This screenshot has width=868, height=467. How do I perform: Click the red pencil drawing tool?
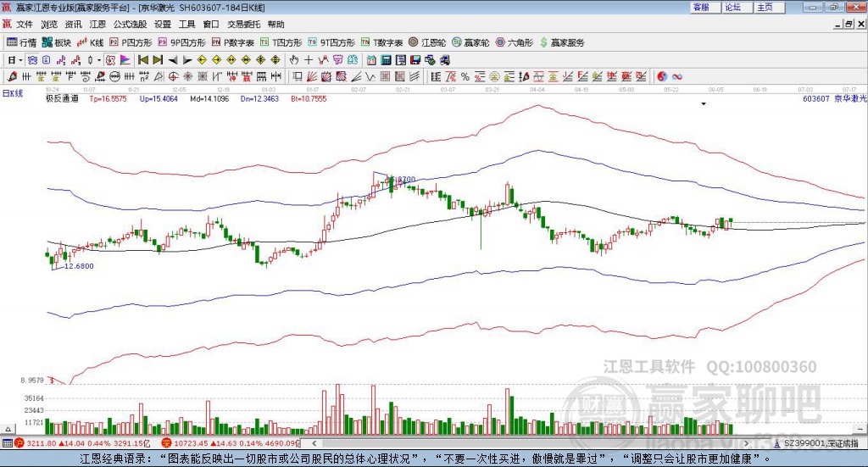12,76
